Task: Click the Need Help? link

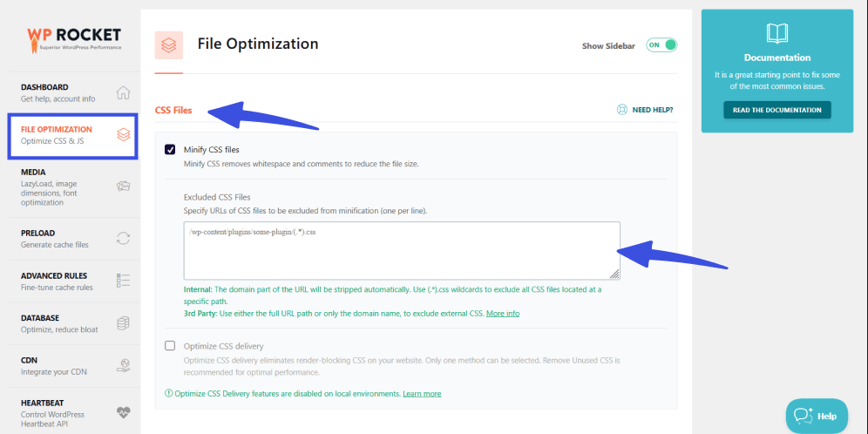Action: (x=653, y=110)
